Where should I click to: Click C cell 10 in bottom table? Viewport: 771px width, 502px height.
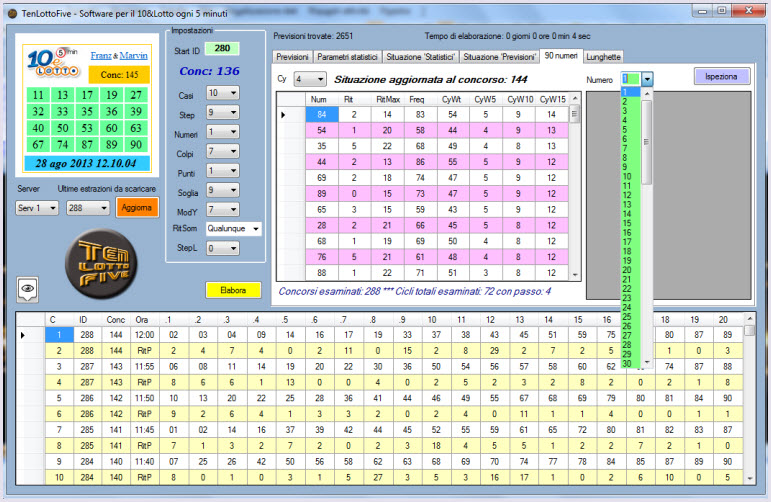tap(59, 477)
